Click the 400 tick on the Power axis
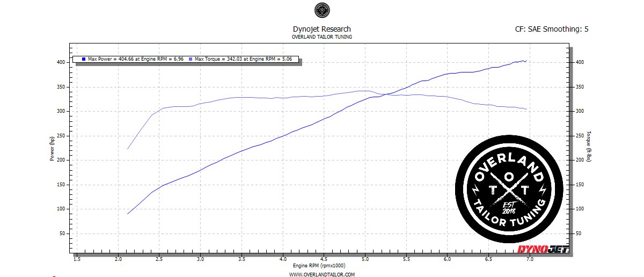Image resolution: width=644 pixels, height=277 pixels. click(62, 62)
